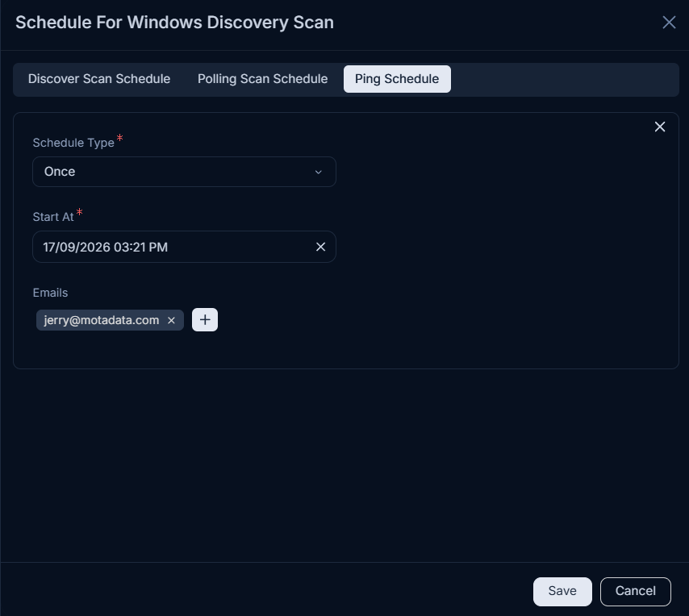Add another email with plus button
This screenshot has width=689, height=616.
click(205, 319)
